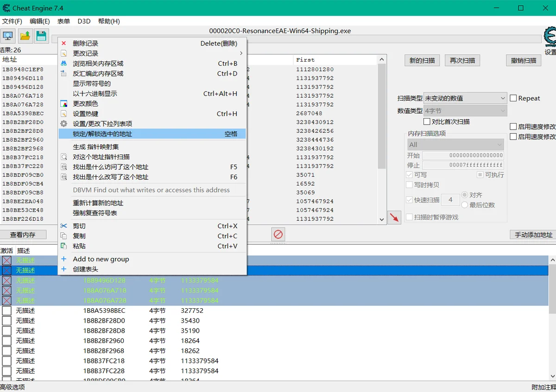Click the open file folder icon
This screenshot has height=392, width=556.
[x=25, y=36]
